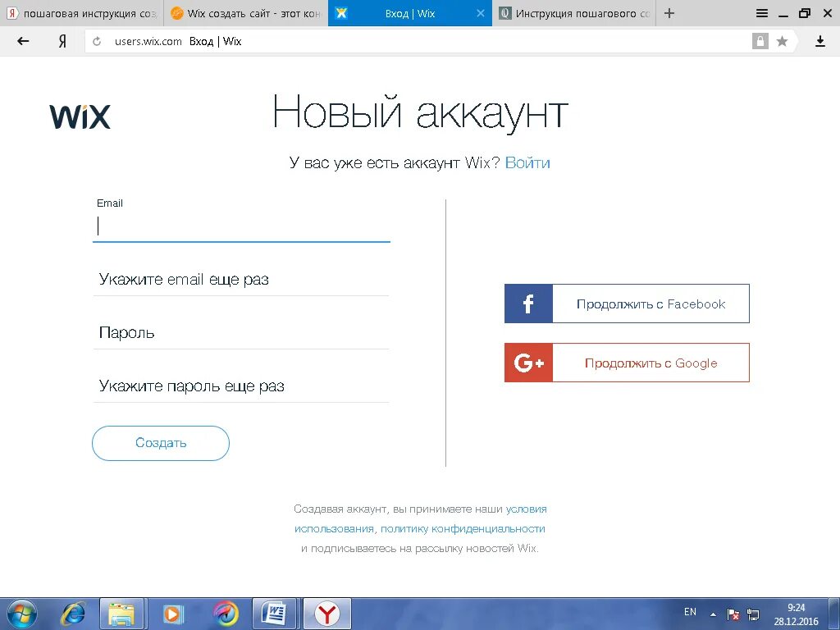The width and height of the screenshot is (840, 630).
Task: Open Microsoft Word from the taskbar
Action: (x=275, y=613)
